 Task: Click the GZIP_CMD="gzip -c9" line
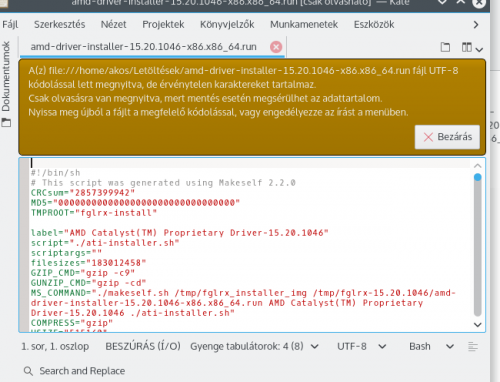(x=83, y=273)
